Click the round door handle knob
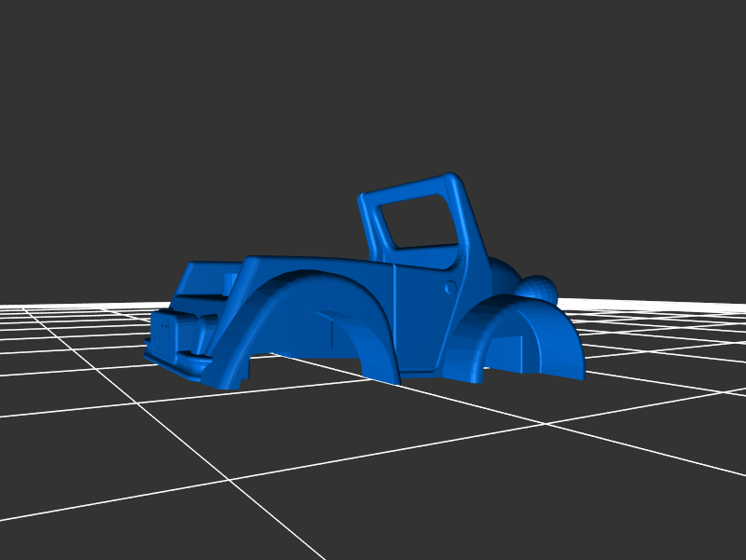The image size is (746, 560). [452, 288]
